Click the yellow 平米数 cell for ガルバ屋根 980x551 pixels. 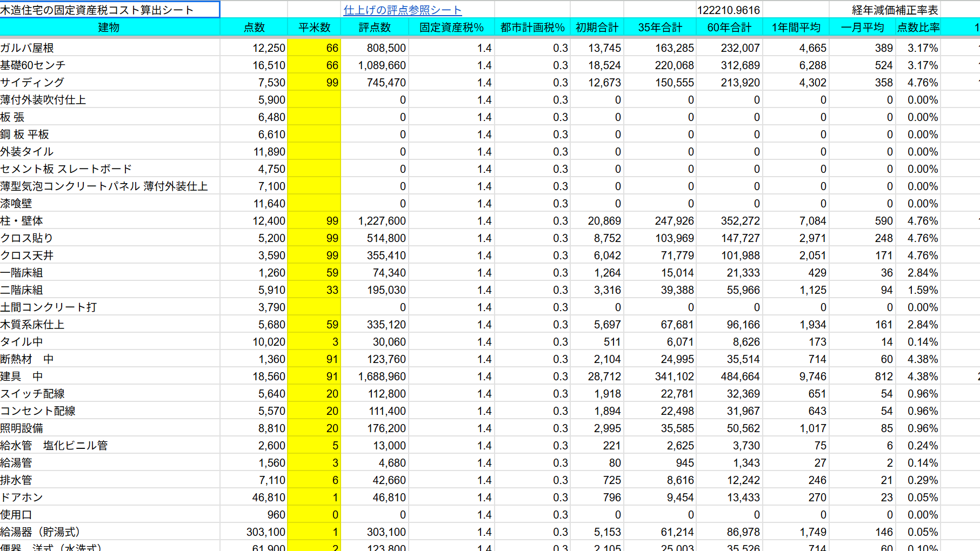point(314,48)
